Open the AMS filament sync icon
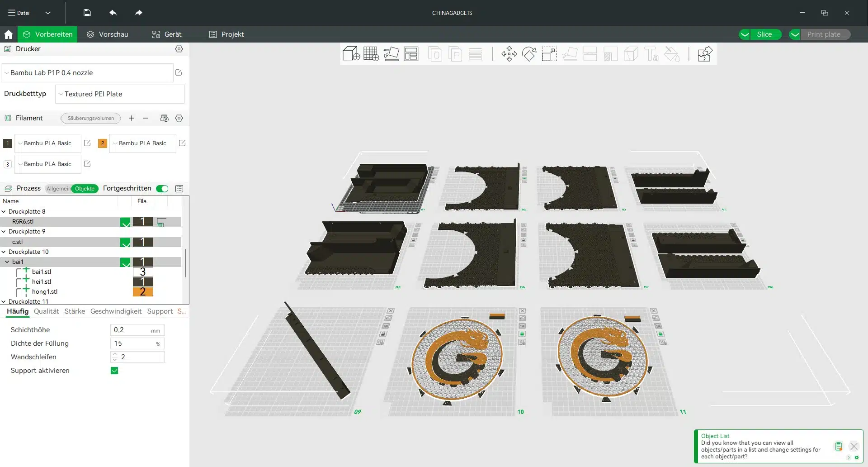 pyautogui.click(x=165, y=118)
